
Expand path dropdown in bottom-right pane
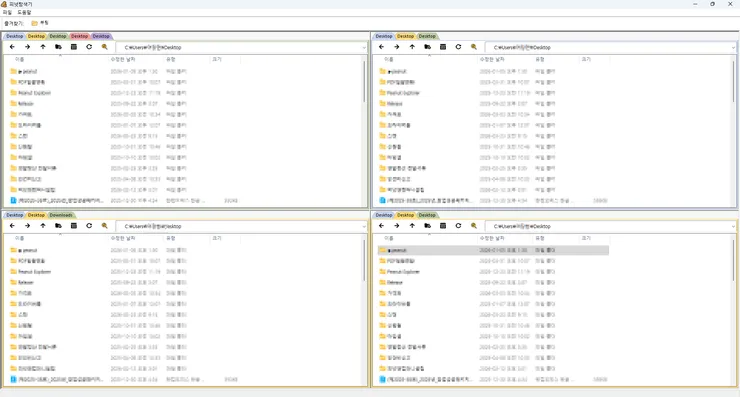pyautogui.click(x=733, y=226)
